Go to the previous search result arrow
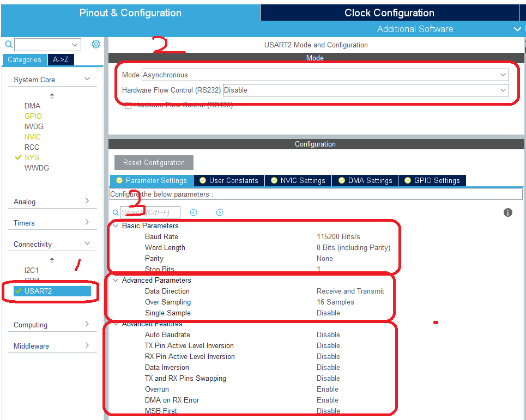This screenshot has width=526, height=420. pos(194,212)
